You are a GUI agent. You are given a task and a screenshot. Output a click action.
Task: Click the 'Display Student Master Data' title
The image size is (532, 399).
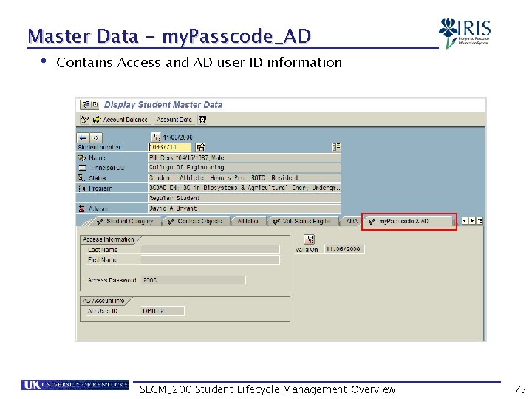(163, 105)
